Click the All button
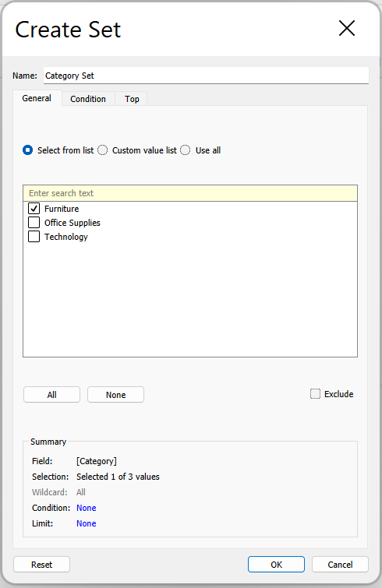Screen dimensions: 382x588 (51, 395)
